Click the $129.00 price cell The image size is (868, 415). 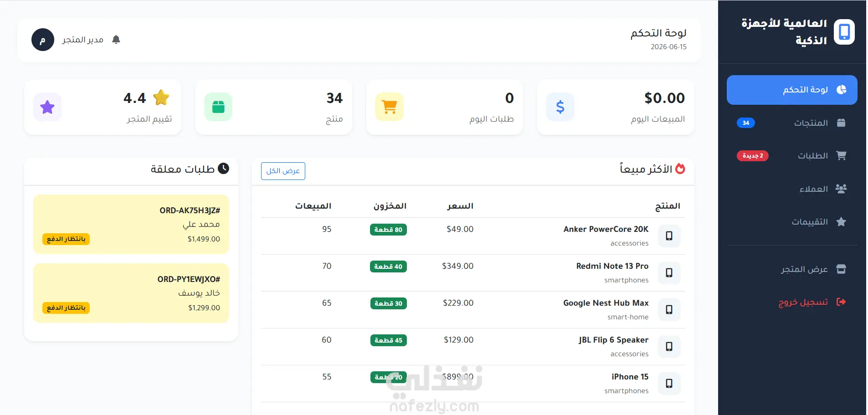(x=458, y=340)
